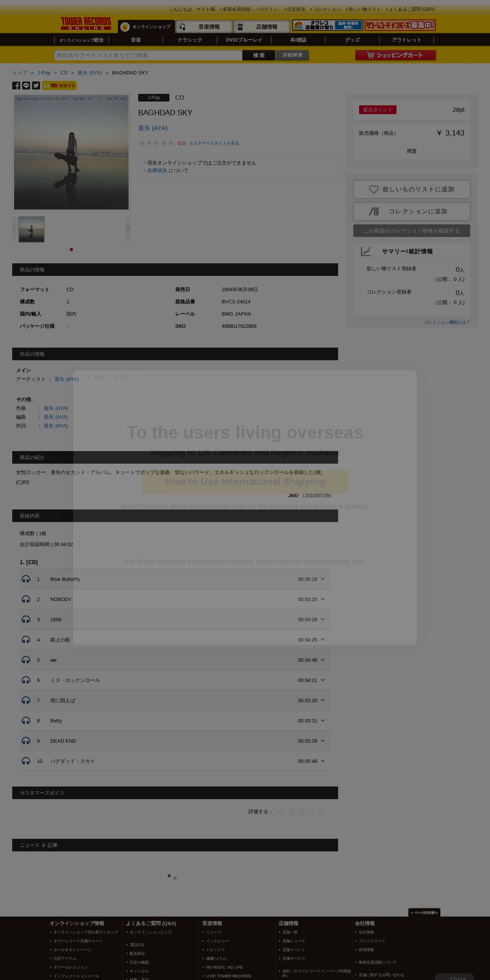Play preview of NOBODY track
The height and width of the screenshot is (980, 490).
tap(26, 599)
